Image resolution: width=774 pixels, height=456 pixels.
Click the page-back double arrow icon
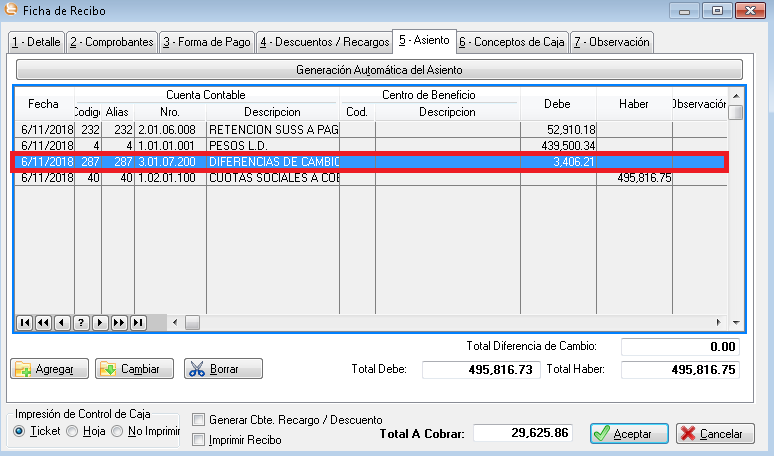click(44, 322)
